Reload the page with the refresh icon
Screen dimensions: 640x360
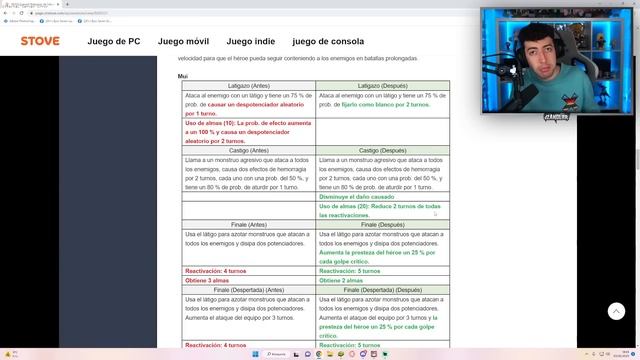(22, 13)
